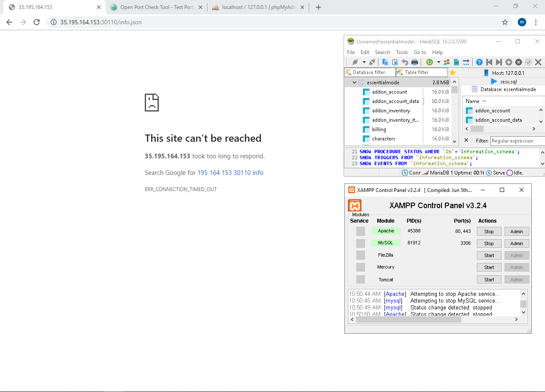Click the blue help question mark icon

point(479,62)
